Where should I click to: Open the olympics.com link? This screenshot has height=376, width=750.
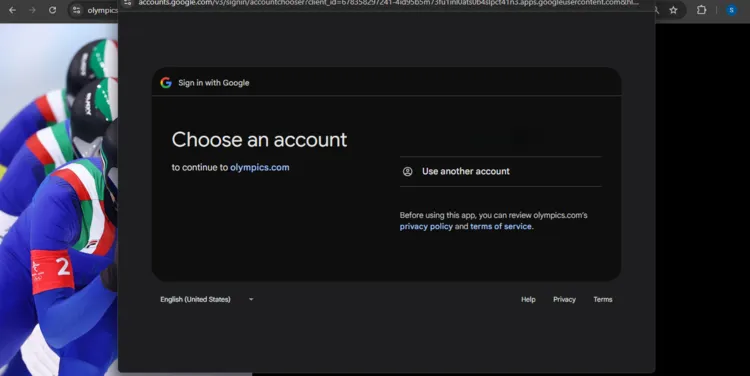coord(260,167)
